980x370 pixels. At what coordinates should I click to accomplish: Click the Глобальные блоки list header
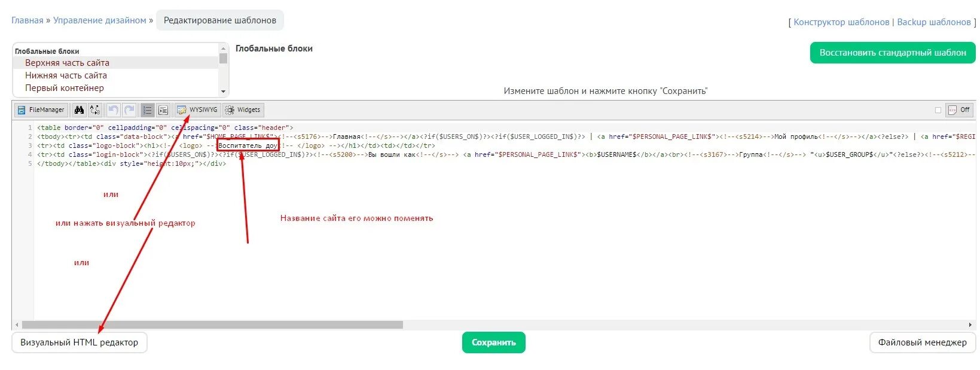(47, 51)
